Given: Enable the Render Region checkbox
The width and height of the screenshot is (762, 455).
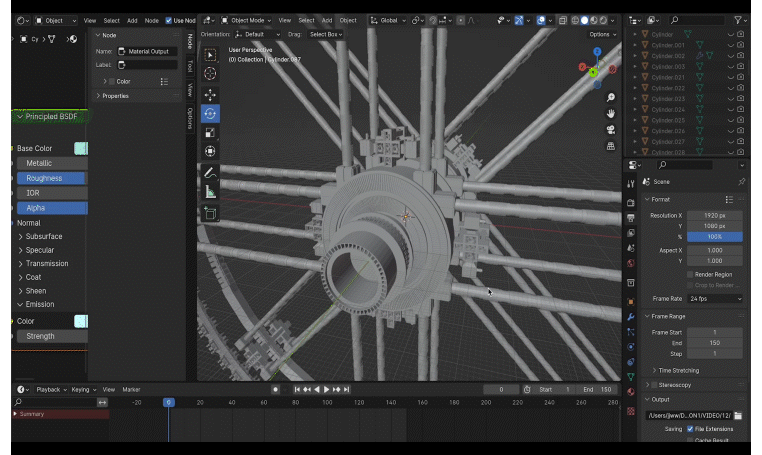Looking at the screenshot, I should click(x=690, y=275).
